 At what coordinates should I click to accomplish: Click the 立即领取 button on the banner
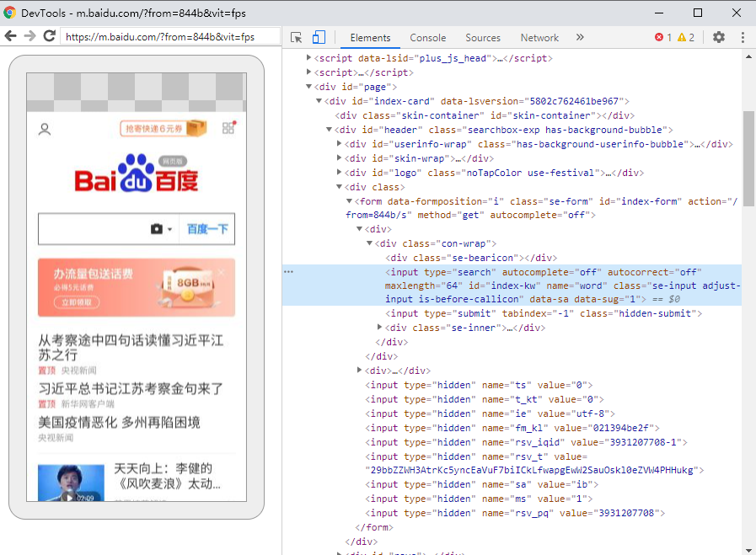point(78,302)
